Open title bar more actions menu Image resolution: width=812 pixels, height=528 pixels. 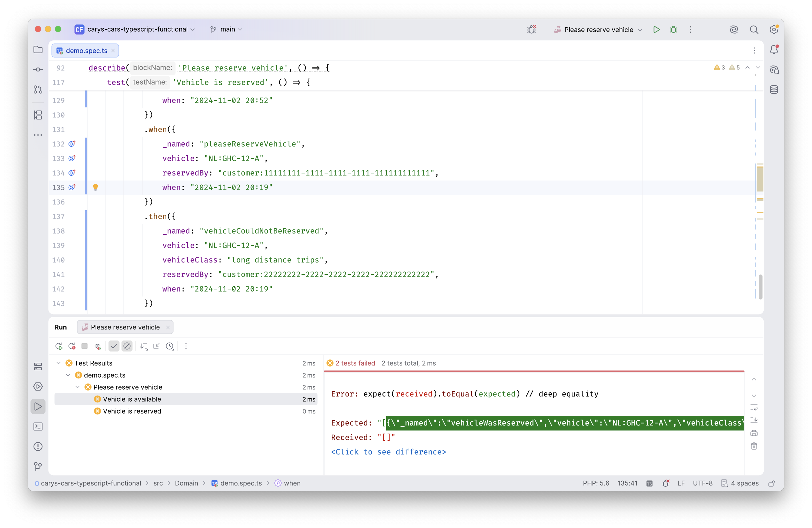pos(690,30)
